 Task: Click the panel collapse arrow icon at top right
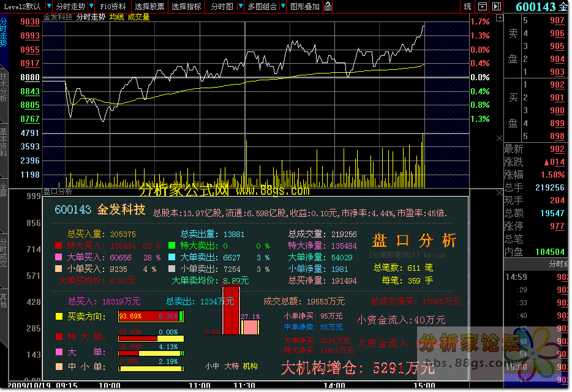pos(497,6)
